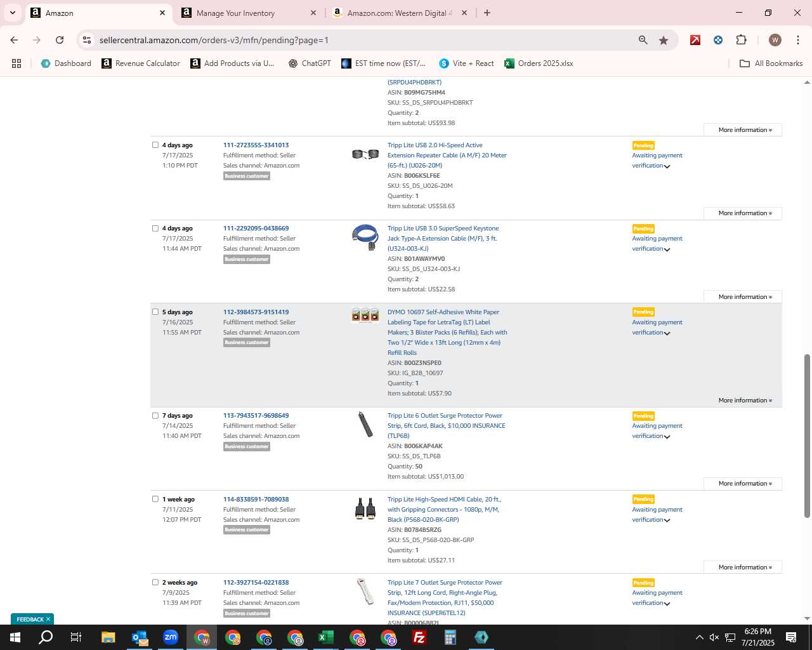Open Dashboard bookmark
Viewport: 812px width, 650px height.
click(66, 63)
